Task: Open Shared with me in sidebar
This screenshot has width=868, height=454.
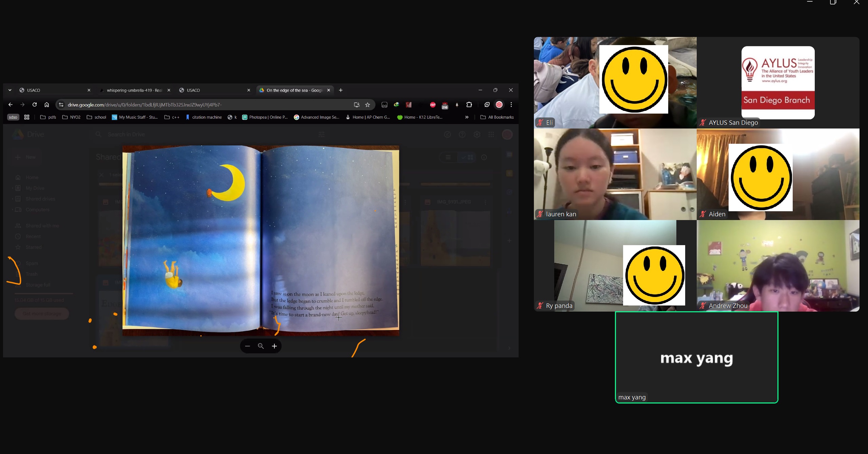Action: pos(42,226)
